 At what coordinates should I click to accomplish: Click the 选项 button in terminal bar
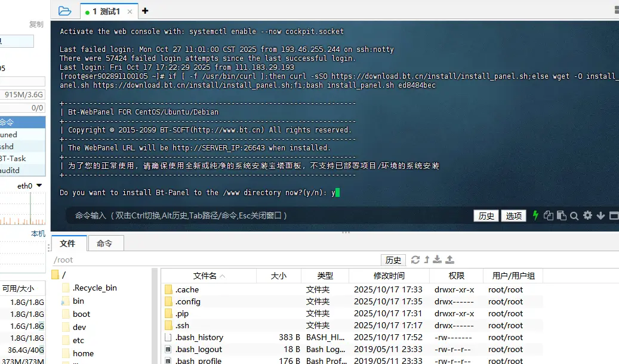514,215
